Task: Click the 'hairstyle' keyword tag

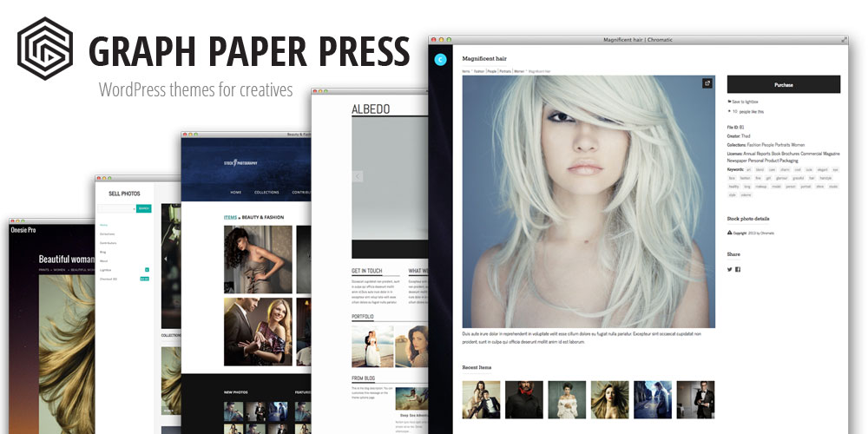Action: point(826,178)
